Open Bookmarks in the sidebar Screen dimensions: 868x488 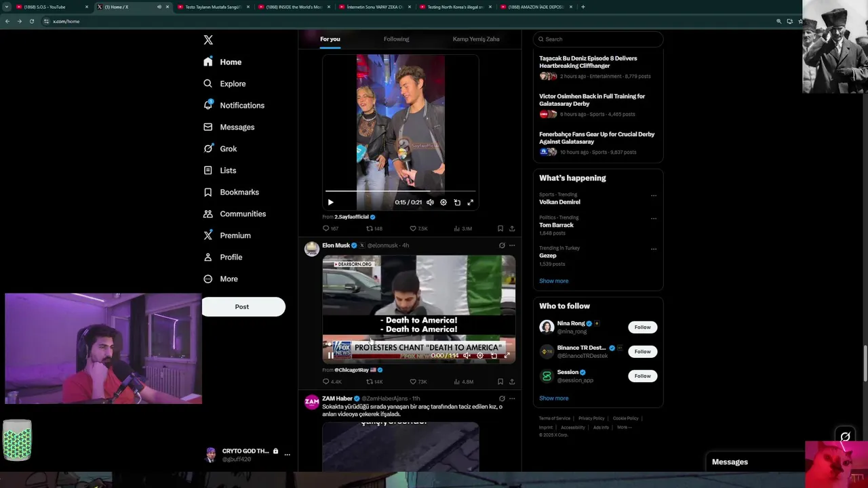click(231, 192)
